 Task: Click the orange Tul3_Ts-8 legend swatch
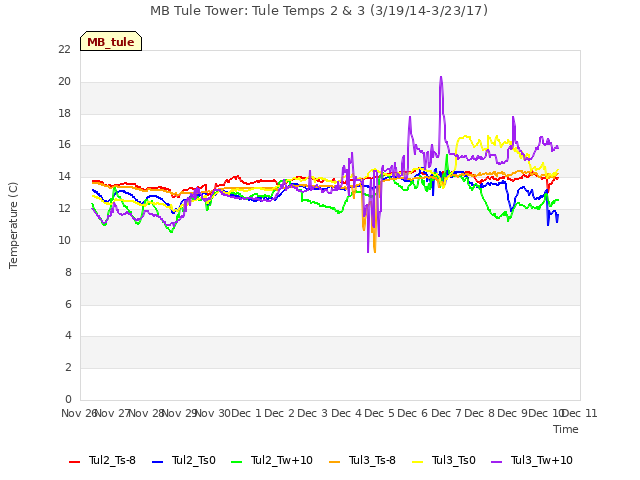click(334, 461)
